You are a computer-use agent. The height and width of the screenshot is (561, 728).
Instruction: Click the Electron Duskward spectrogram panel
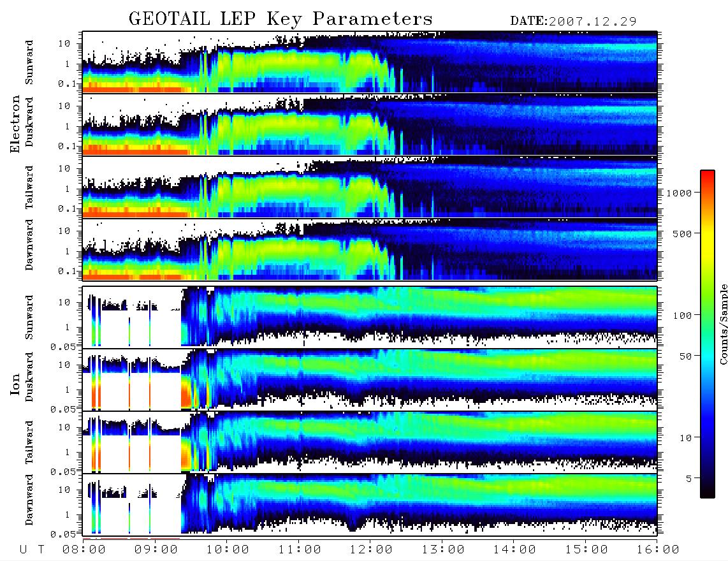(370, 124)
